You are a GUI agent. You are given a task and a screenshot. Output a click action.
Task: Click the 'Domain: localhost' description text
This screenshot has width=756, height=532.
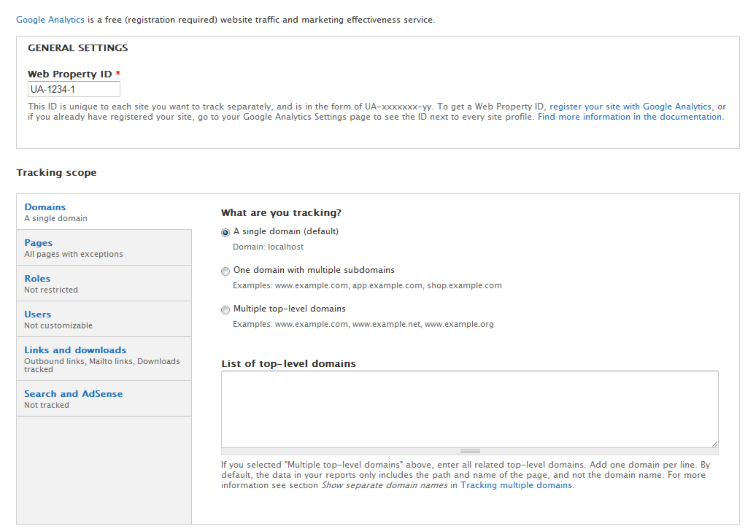coord(268,247)
